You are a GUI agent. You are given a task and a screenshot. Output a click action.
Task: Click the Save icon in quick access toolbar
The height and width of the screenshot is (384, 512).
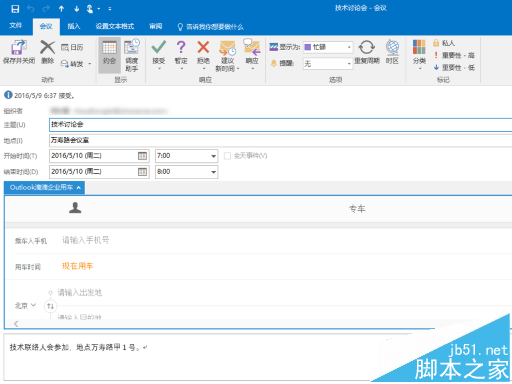point(15,9)
